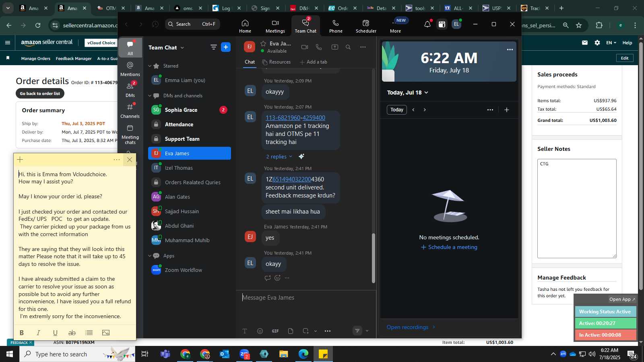Create new chat with plus button
Image resolution: width=644 pixels, height=362 pixels.
tap(226, 47)
